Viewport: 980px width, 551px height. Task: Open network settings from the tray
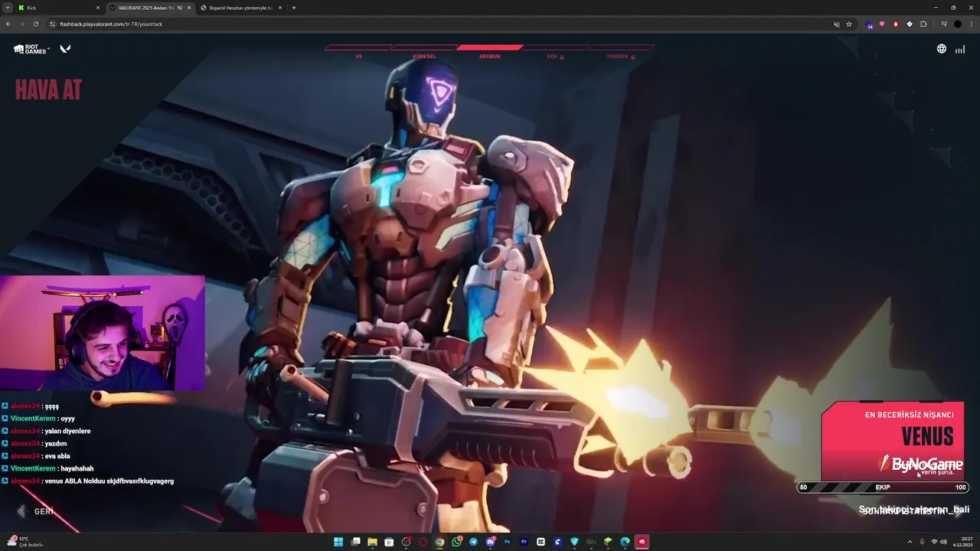tap(934, 542)
